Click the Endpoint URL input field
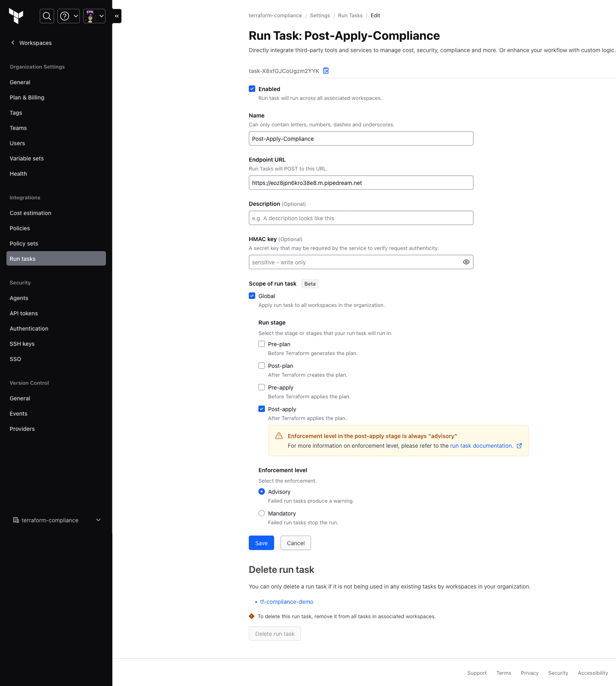Viewport: 616px width, 686px height. (361, 183)
